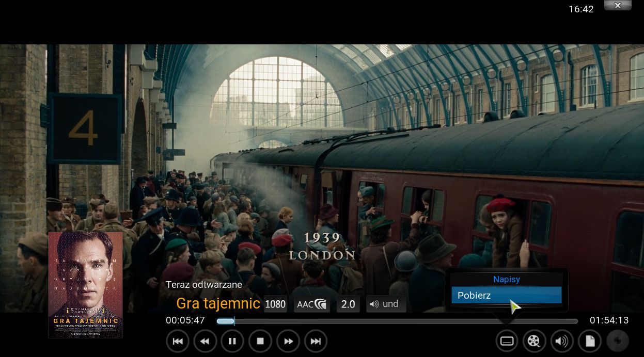The width and height of the screenshot is (644, 357).
Task: Click the elapsed time 00:05:47
Action: coord(185,320)
